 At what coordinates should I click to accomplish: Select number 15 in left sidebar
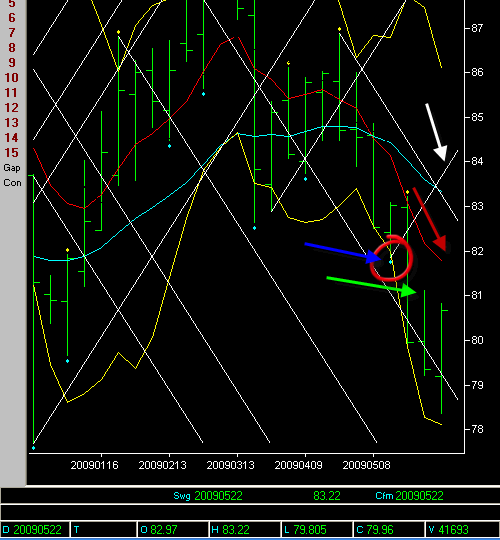point(11,153)
